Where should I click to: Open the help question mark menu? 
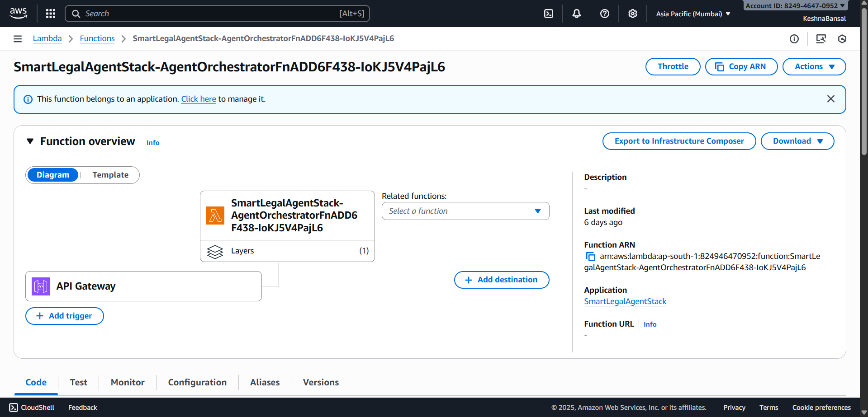605,14
